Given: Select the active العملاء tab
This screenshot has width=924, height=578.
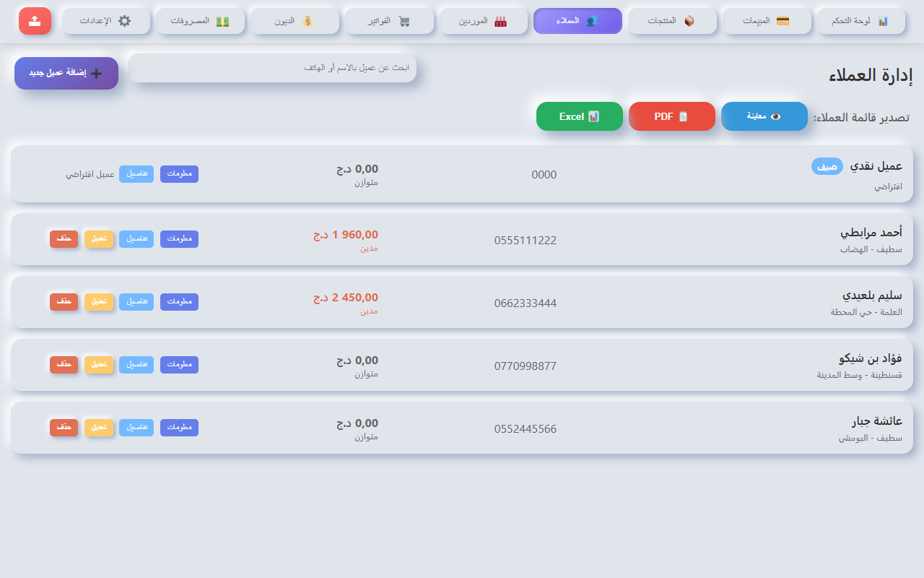Looking at the screenshot, I should click(x=577, y=21).
